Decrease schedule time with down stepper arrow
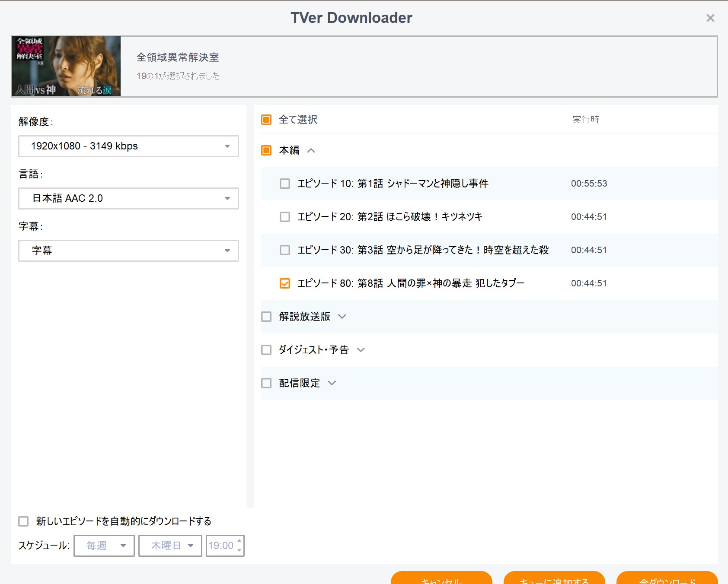The width and height of the screenshot is (728, 584). pos(239,550)
